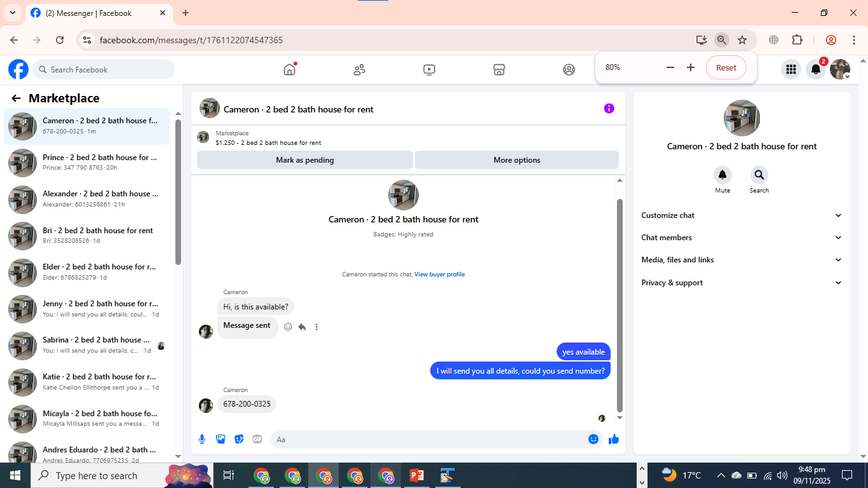Open the Windows notification center icon
This screenshot has height=488, width=868.
click(x=847, y=475)
